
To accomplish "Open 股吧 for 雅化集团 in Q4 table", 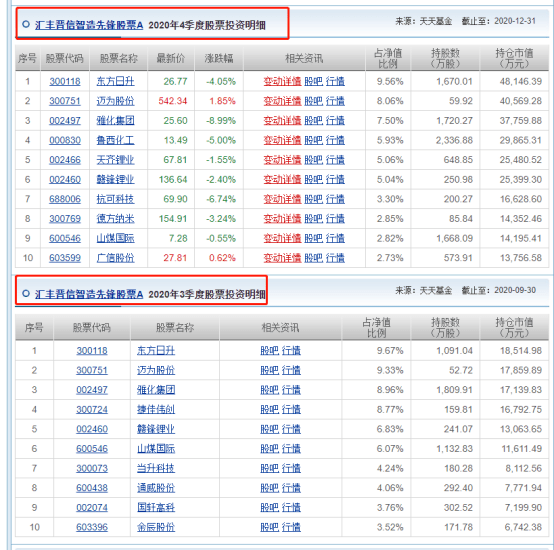I will point(313,121).
